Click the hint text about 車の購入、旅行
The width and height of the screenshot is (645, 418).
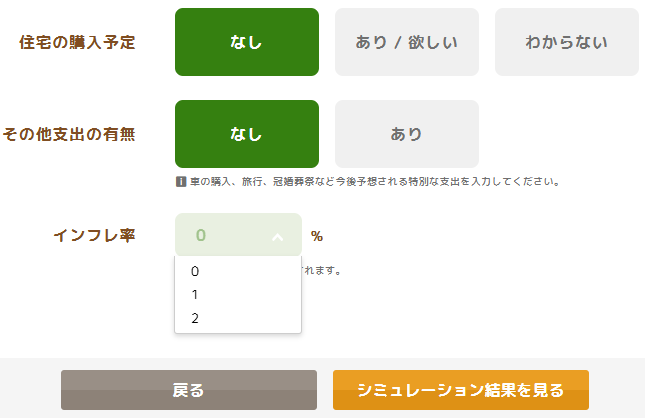click(375, 182)
